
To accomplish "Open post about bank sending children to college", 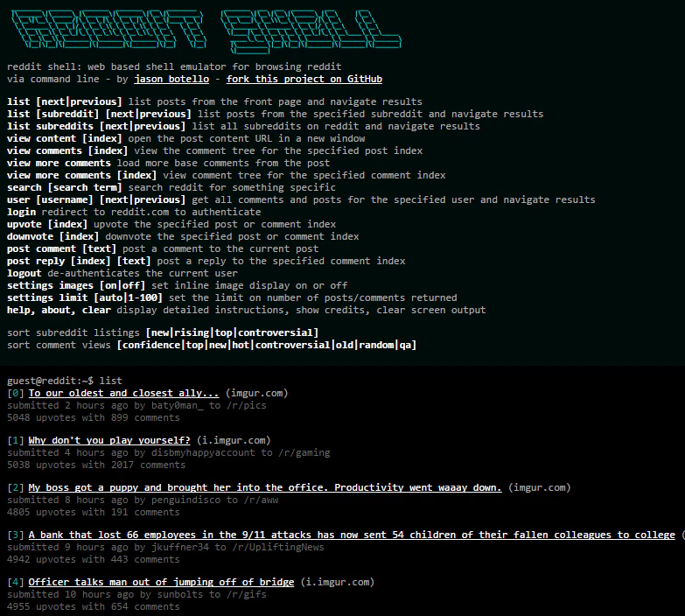I will click(352, 535).
